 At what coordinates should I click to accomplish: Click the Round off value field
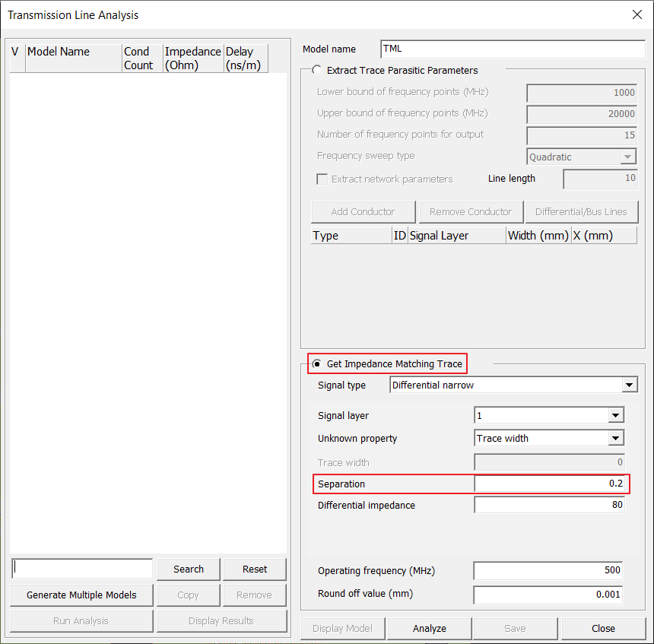point(548,595)
